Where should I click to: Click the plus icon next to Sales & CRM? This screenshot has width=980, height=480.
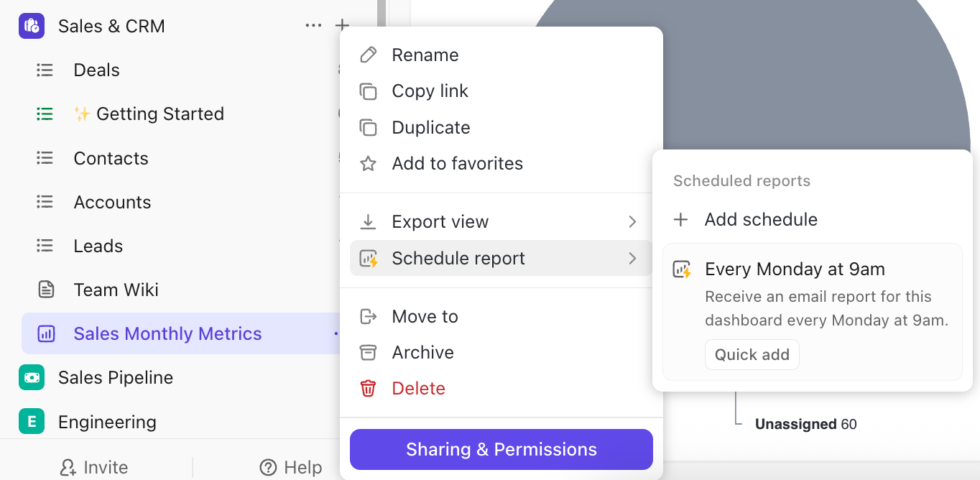342,25
